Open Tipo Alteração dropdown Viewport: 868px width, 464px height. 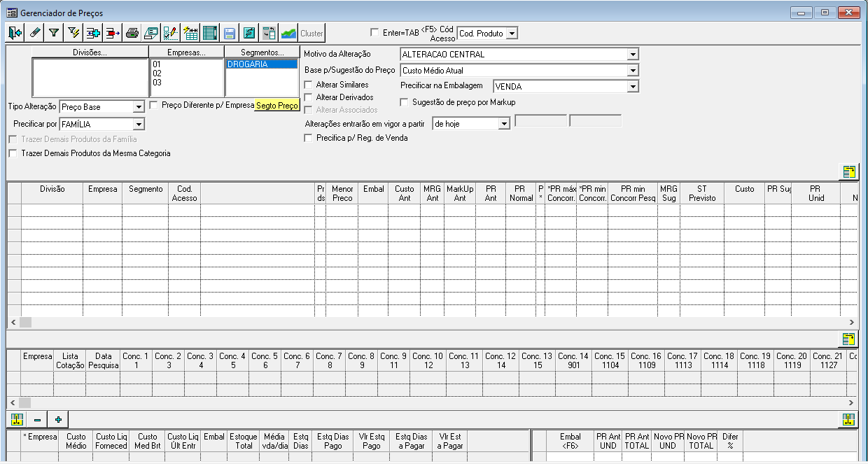138,107
